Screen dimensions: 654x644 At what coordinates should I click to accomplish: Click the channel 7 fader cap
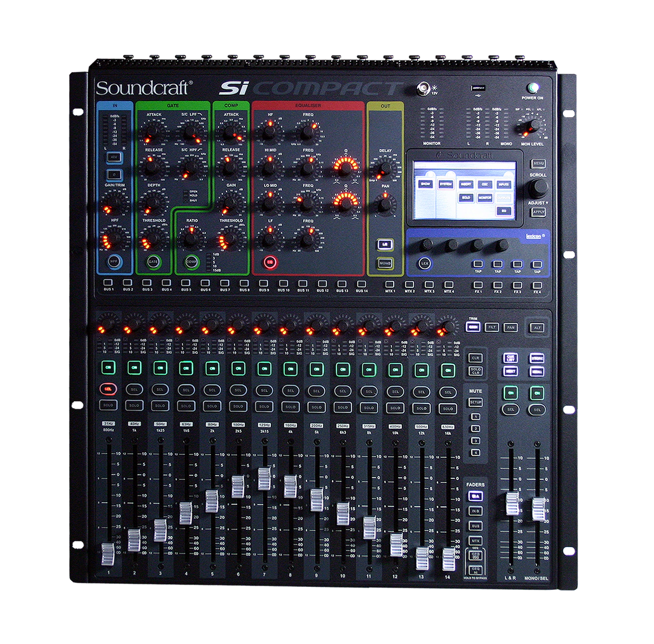[264, 479]
